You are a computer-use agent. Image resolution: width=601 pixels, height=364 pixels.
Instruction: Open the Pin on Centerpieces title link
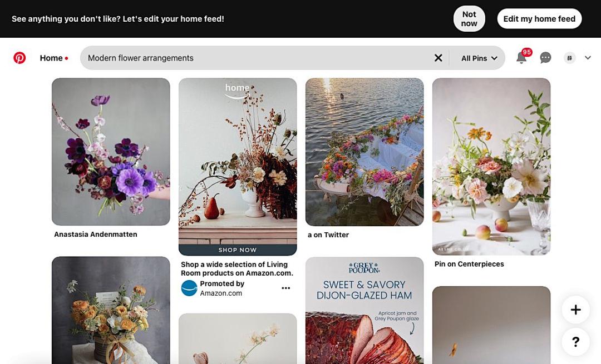tap(469, 264)
